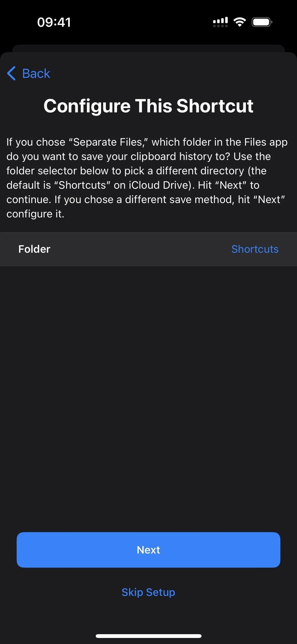297x644 pixels.
Task: Select the Folder row's empty middle area
Action: tap(141, 249)
